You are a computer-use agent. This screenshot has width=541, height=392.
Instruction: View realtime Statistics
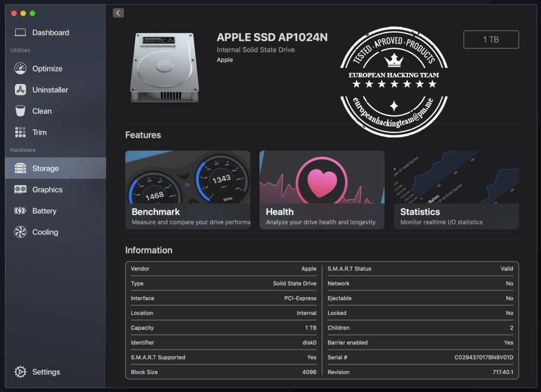(455, 190)
